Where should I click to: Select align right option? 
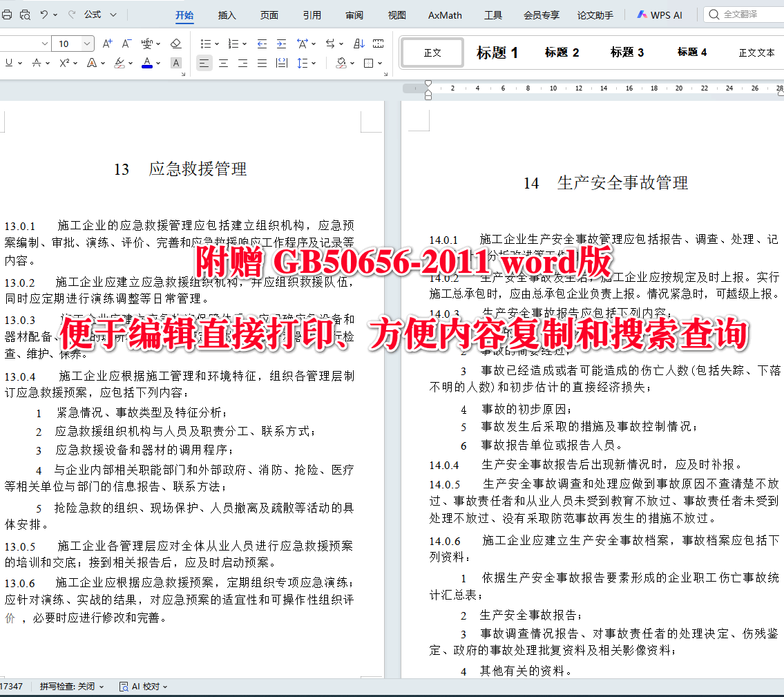pyautogui.click(x=242, y=63)
